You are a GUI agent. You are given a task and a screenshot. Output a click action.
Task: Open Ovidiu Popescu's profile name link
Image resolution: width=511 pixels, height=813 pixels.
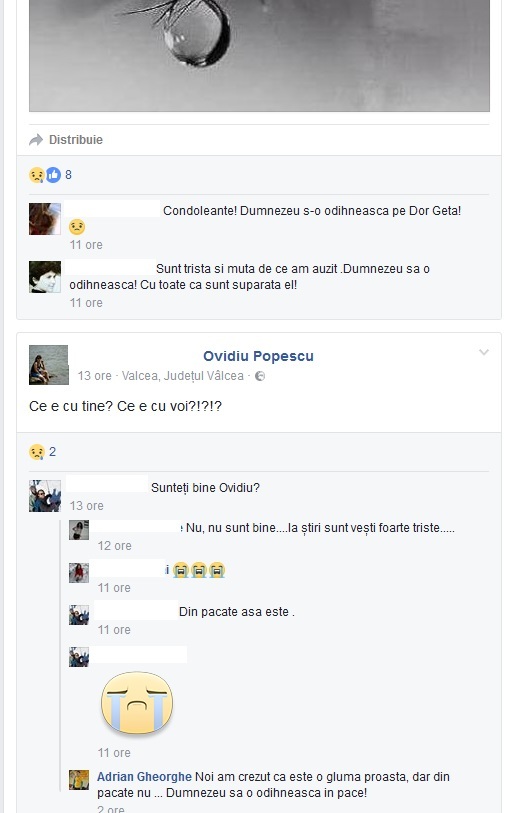pos(258,356)
